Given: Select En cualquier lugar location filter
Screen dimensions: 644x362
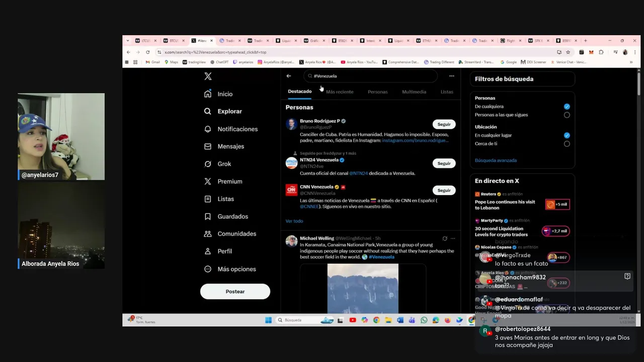Looking at the screenshot, I should (567, 135).
